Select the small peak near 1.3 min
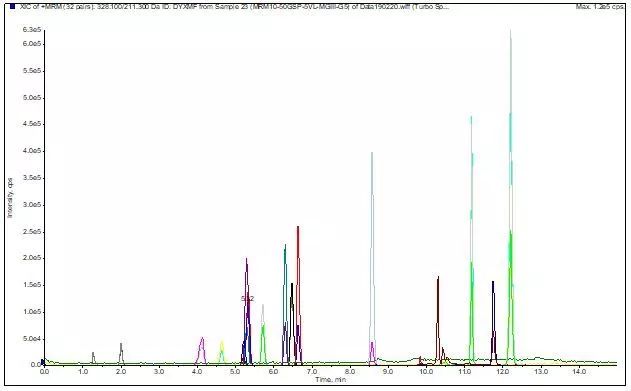This screenshot has height=391, width=631. [93, 358]
